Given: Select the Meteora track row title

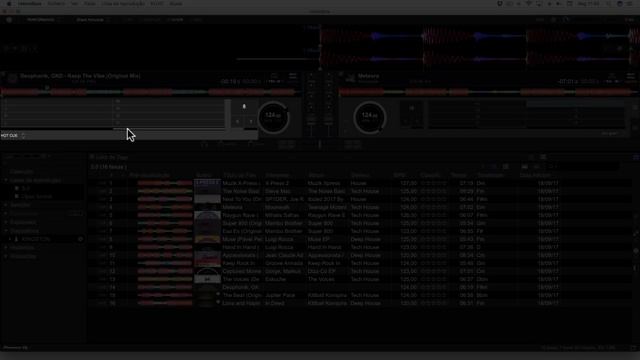Looking at the screenshot, I should [233, 207].
